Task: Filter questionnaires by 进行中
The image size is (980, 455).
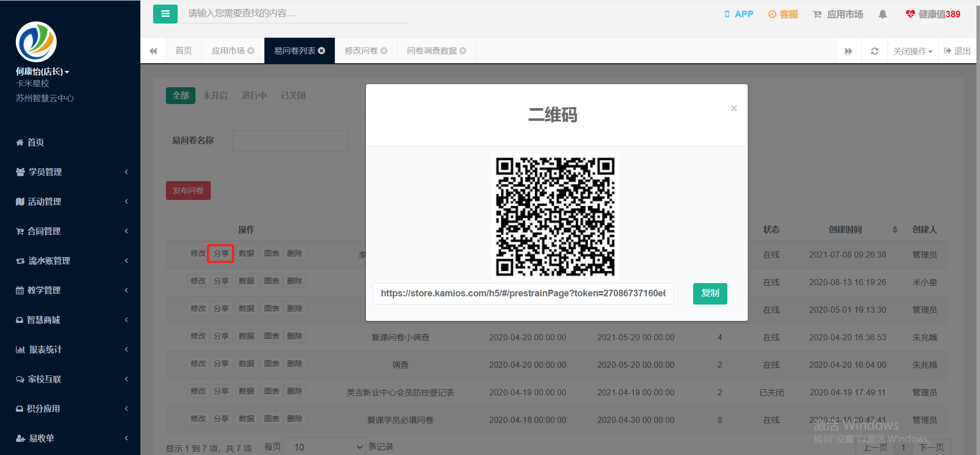Action: point(254,95)
